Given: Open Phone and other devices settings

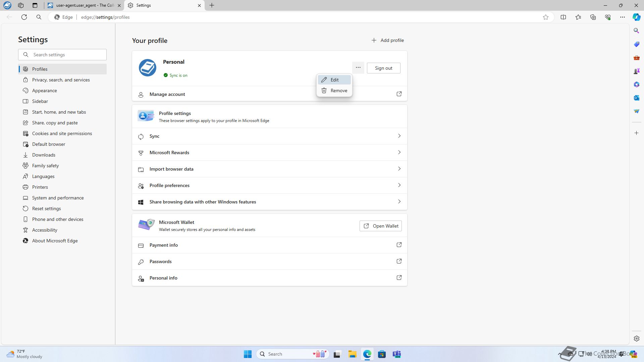Looking at the screenshot, I should point(62,219).
